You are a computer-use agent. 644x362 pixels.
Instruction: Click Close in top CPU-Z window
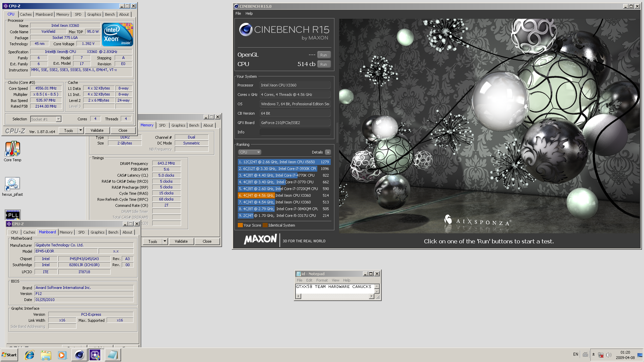(x=123, y=130)
